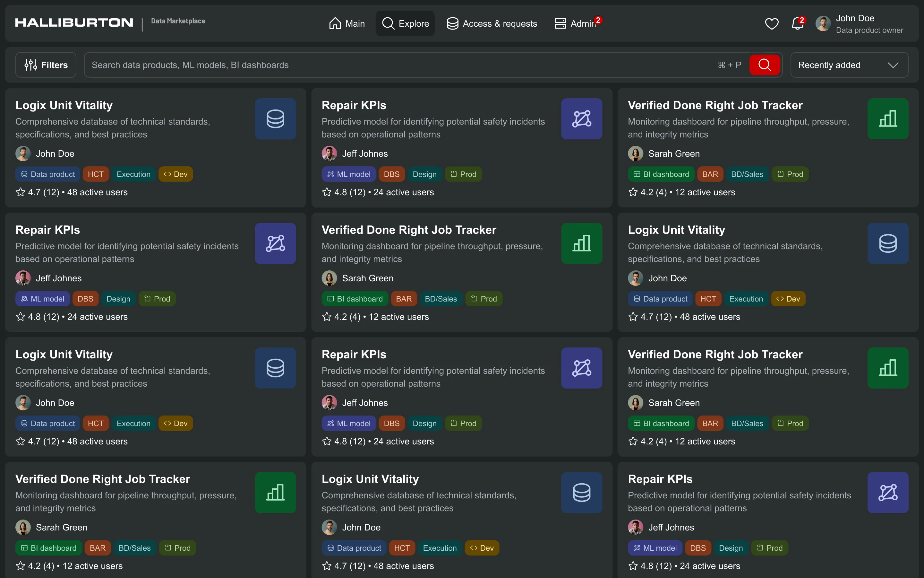Click Jeff Johnes author on second-row Repair KPIs card

pos(58,278)
